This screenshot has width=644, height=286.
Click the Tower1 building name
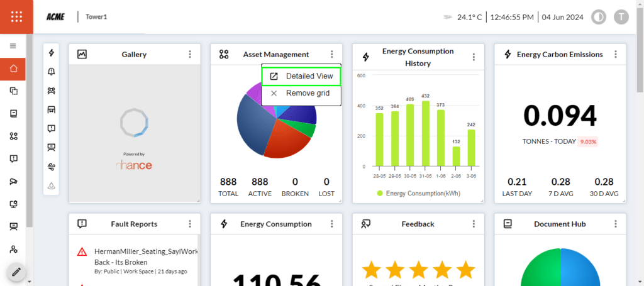coord(96,17)
